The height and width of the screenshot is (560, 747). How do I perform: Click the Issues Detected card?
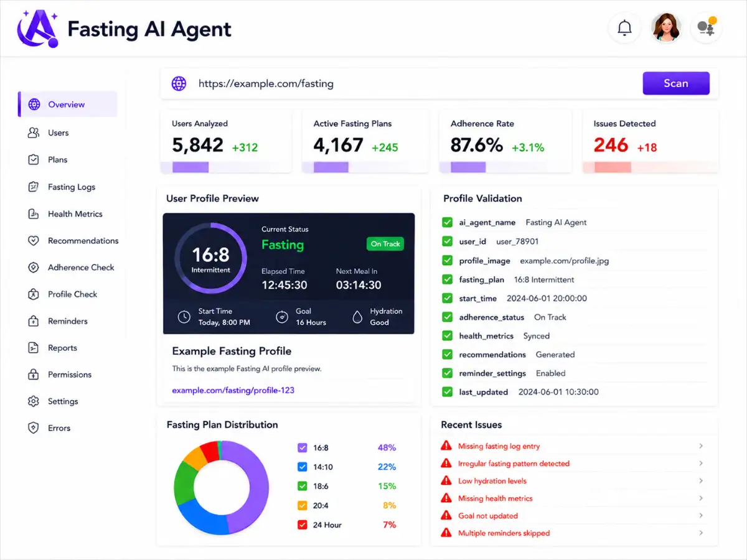coord(650,142)
